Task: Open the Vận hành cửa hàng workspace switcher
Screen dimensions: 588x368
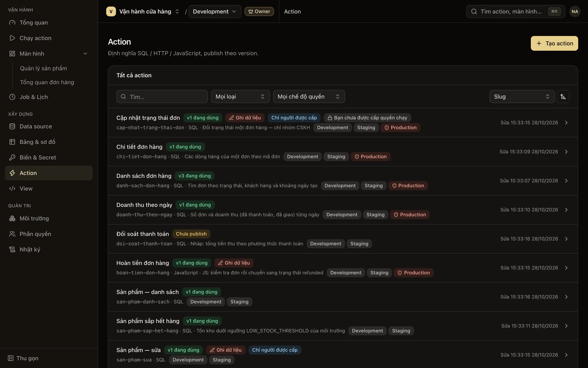Action: (x=143, y=11)
